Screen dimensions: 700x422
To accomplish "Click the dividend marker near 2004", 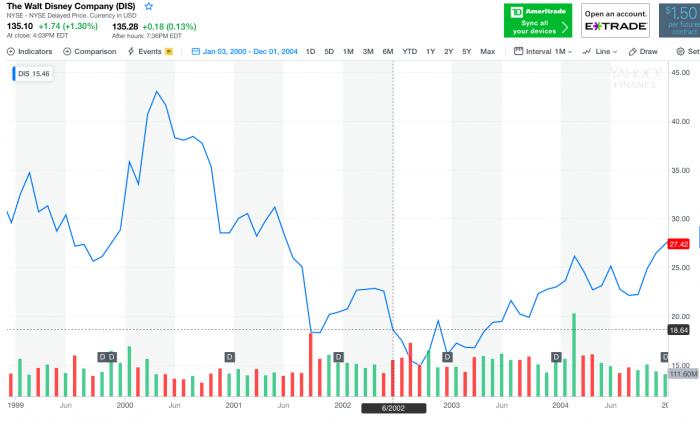I will [x=556, y=357].
